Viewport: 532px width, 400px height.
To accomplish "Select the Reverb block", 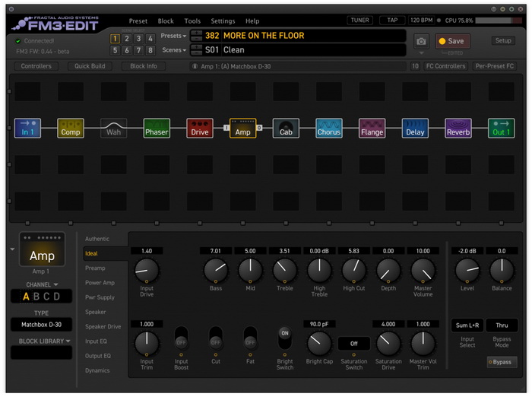I will pos(458,128).
